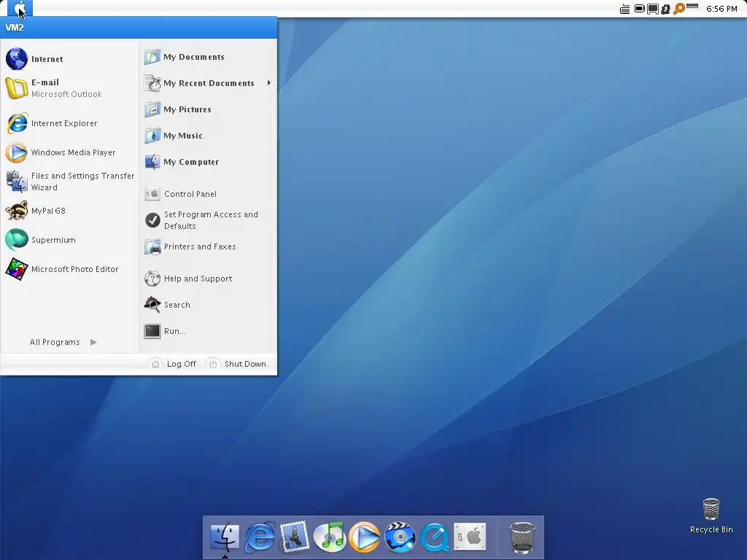Open Mail stamp icon in dock
Viewport: 747px width, 560px height.
[295, 537]
